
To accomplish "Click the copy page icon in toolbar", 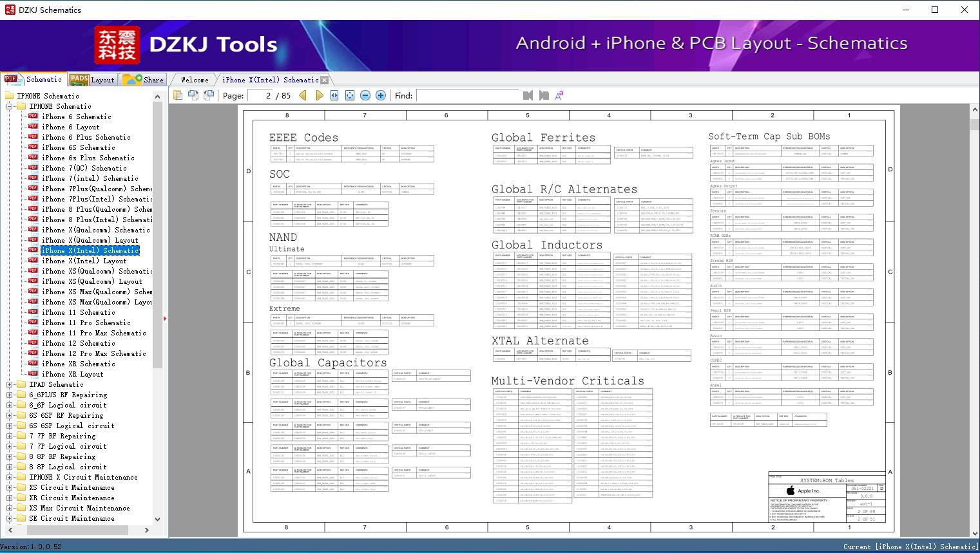I will click(177, 95).
